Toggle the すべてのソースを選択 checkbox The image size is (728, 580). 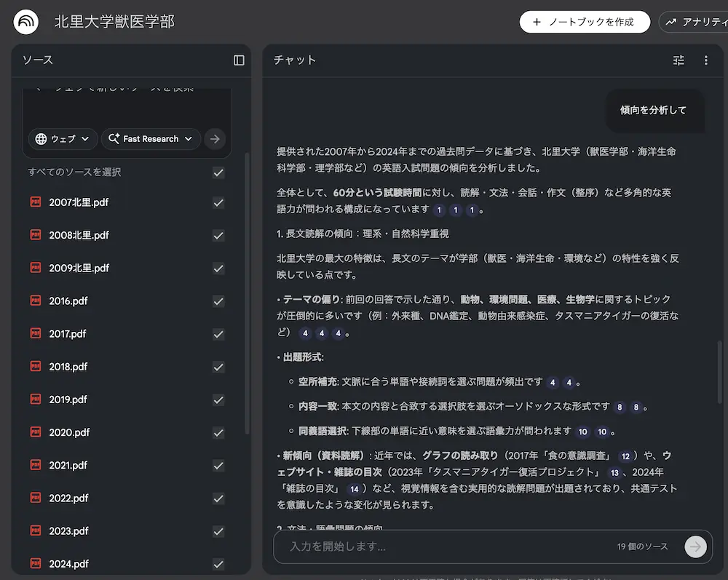(218, 173)
